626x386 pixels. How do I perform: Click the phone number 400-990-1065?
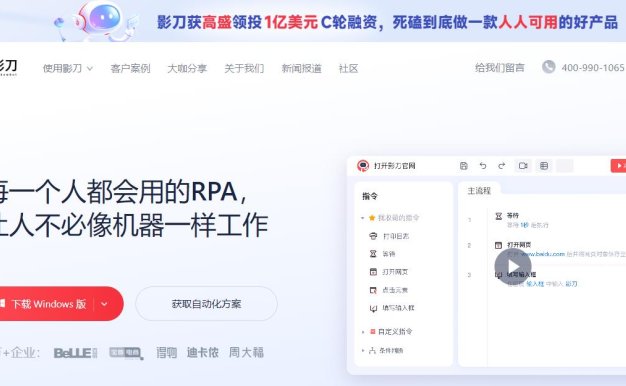tap(592, 67)
